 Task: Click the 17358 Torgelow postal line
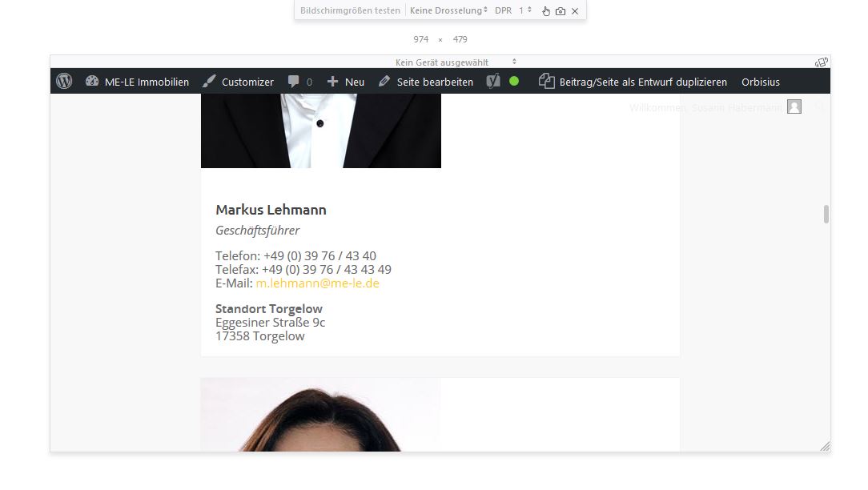(259, 336)
